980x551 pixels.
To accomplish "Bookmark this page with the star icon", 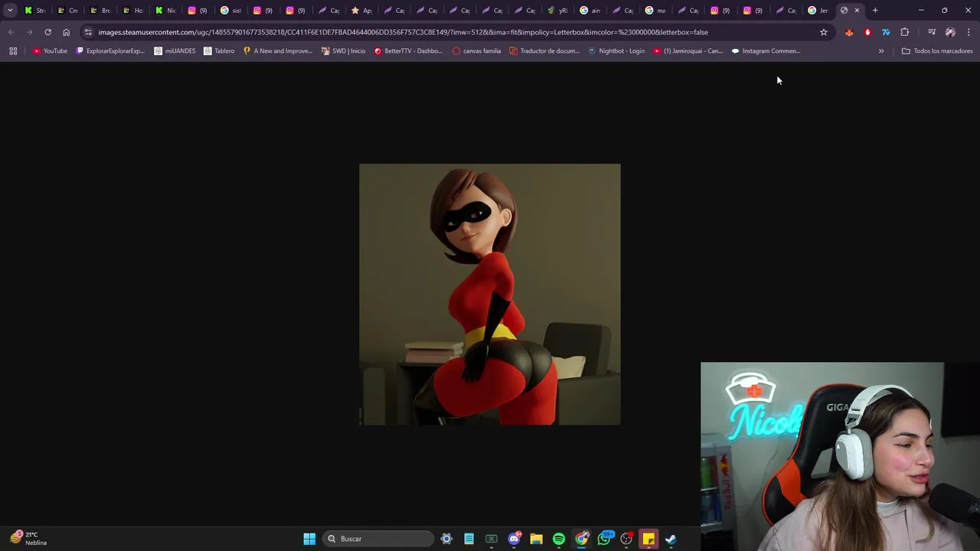I will pos(824,32).
